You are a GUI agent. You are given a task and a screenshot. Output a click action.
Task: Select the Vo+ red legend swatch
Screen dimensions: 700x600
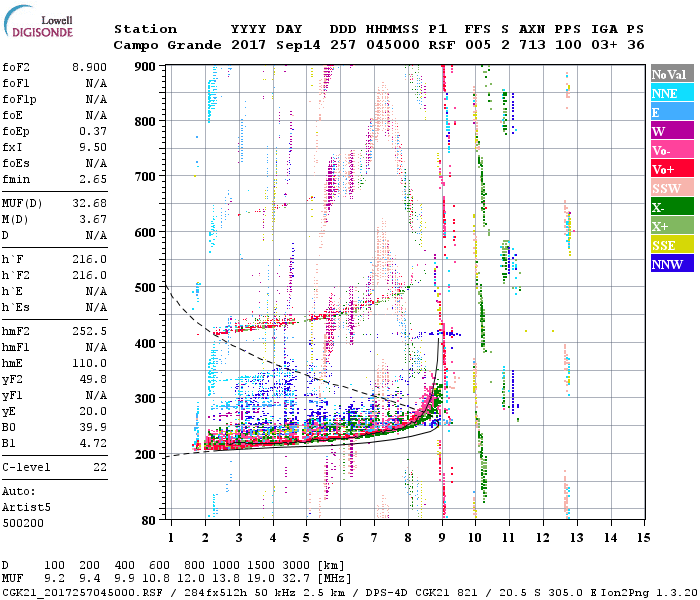pos(672,169)
